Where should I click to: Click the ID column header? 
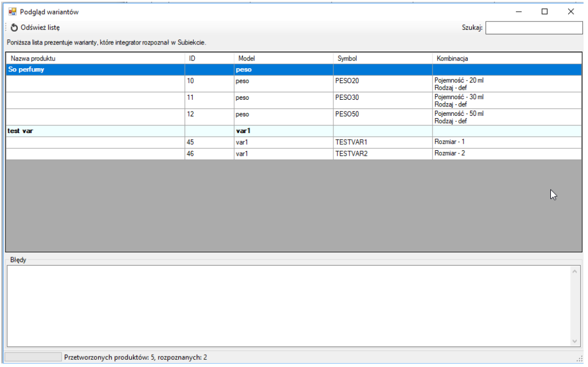[x=209, y=58]
